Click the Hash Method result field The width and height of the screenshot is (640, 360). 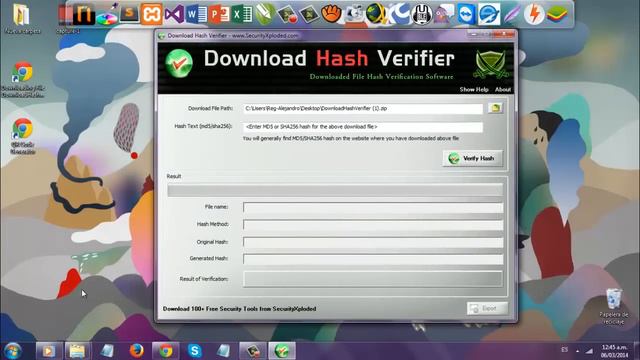[373, 224]
